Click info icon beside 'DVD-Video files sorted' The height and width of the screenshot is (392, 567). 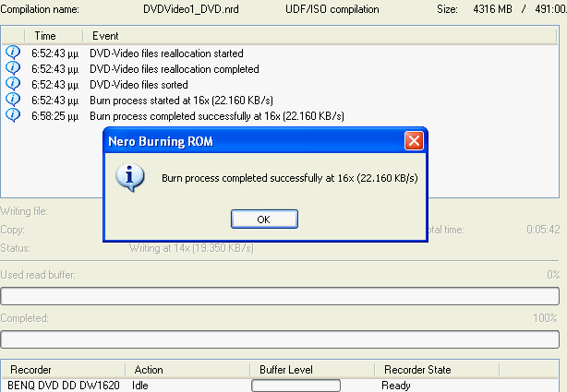tap(13, 85)
